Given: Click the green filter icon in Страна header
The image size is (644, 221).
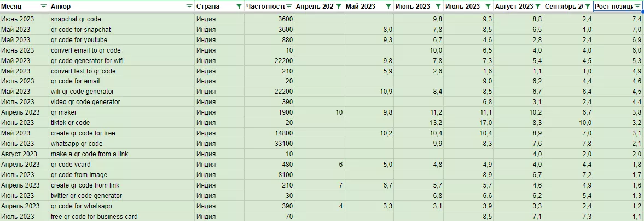Looking at the screenshot, I should click(x=239, y=6).
